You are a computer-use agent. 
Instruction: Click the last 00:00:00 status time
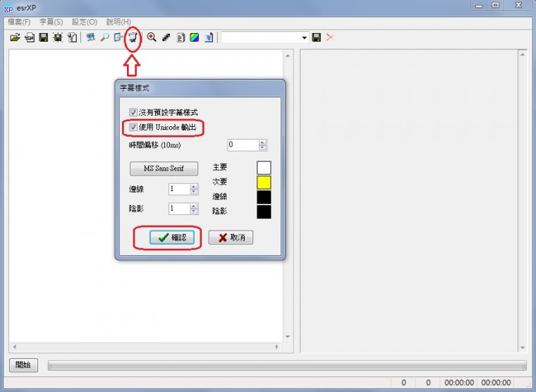click(496, 383)
